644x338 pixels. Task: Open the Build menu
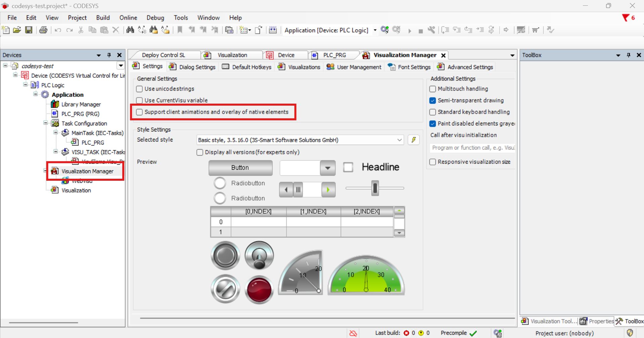coord(103,18)
